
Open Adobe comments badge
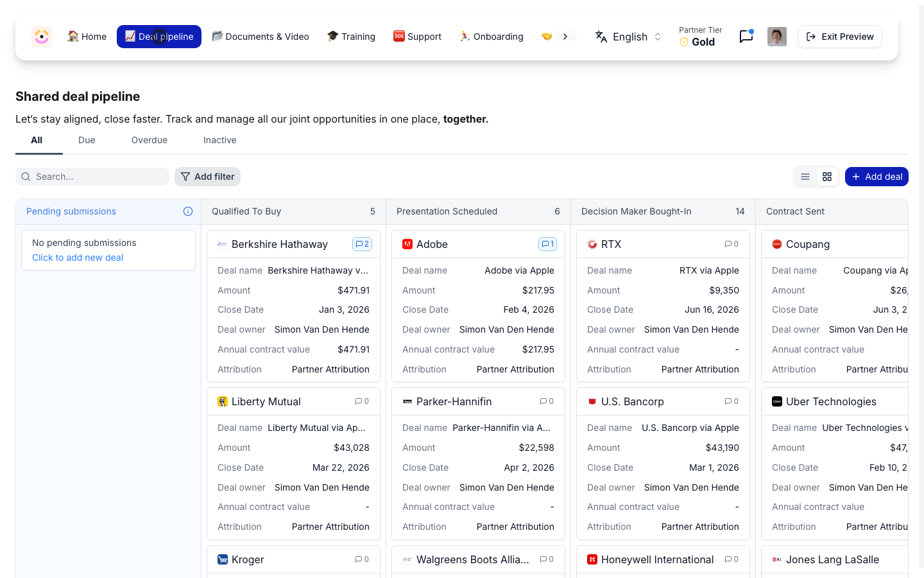(x=547, y=244)
